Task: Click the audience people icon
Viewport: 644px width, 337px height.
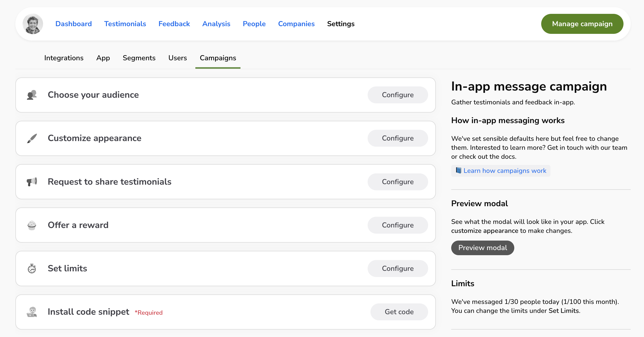Action: pyautogui.click(x=32, y=95)
